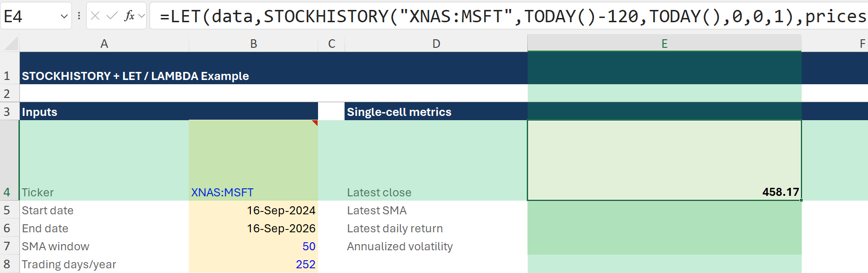Open Insert Function fx dialog

[x=129, y=16]
